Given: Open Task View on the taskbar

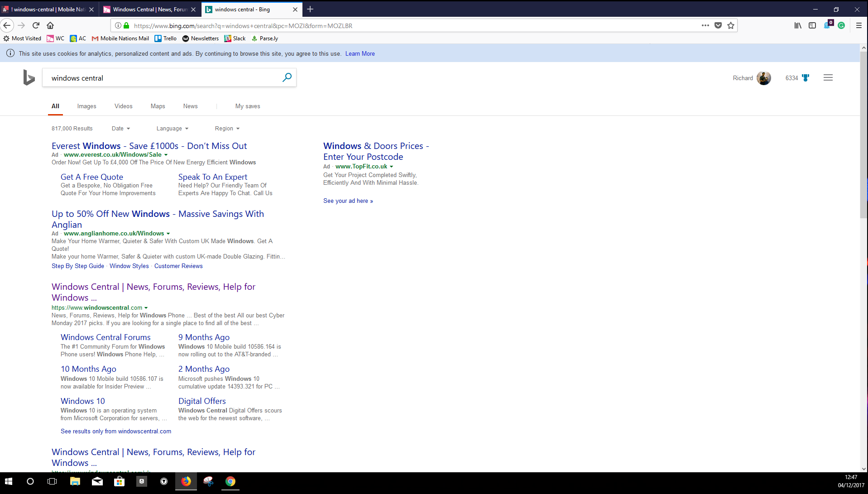Looking at the screenshot, I should pyautogui.click(x=52, y=481).
